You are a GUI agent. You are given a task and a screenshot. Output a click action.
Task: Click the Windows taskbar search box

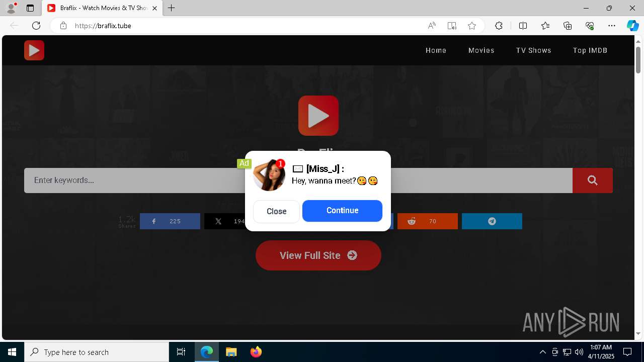click(97, 352)
